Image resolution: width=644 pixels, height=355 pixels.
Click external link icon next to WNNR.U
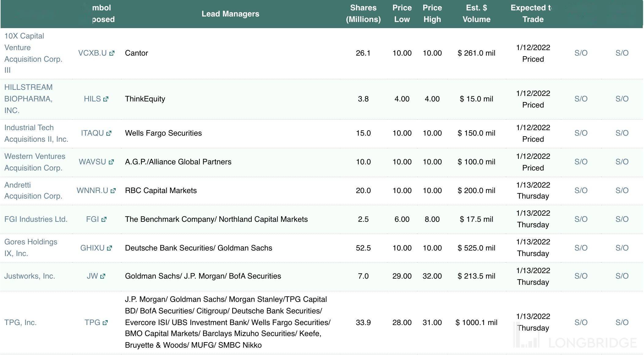click(x=113, y=191)
